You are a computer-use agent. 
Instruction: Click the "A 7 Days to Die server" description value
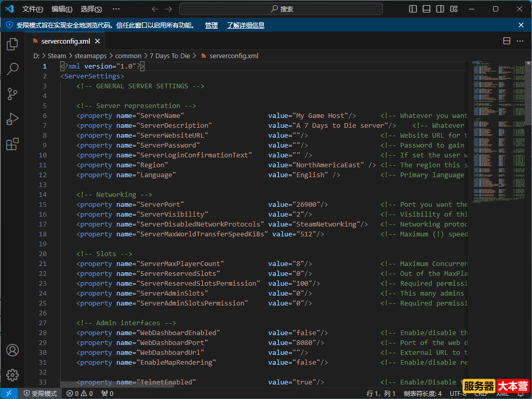tap(340, 126)
